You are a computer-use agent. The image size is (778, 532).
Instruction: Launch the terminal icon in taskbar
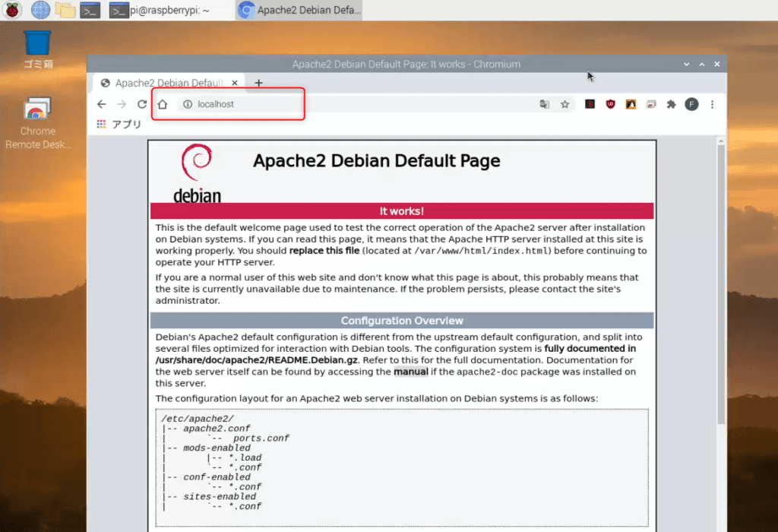[90, 10]
